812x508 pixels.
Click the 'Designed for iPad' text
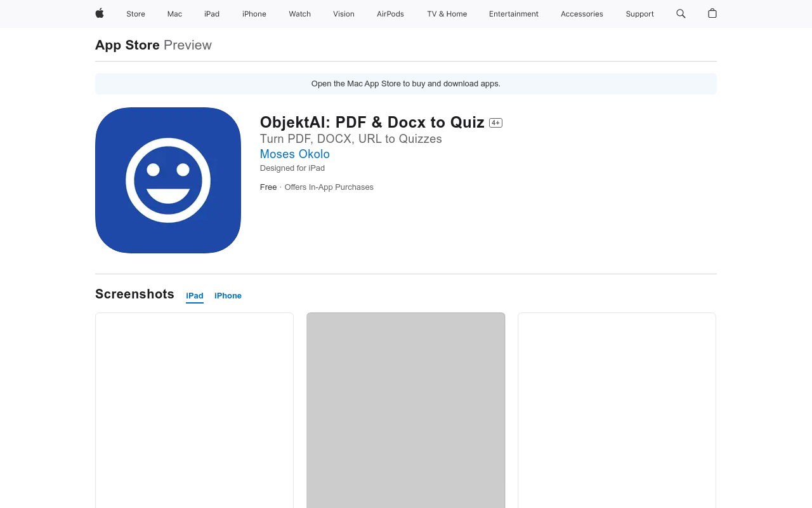click(x=292, y=168)
